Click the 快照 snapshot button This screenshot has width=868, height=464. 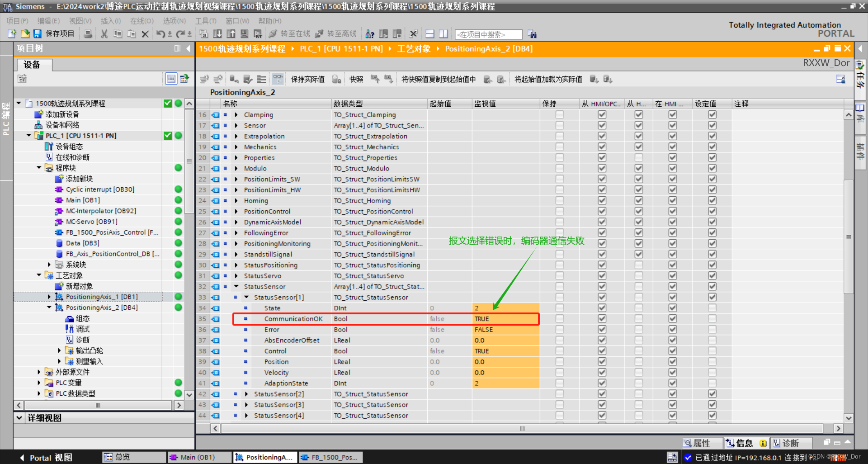click(x=356, y=79)
